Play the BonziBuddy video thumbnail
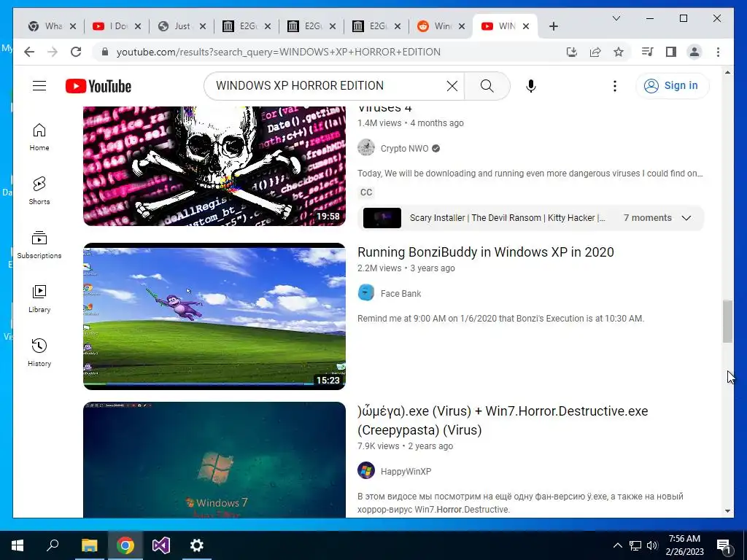The image size is (747, 560). (214, 316)
